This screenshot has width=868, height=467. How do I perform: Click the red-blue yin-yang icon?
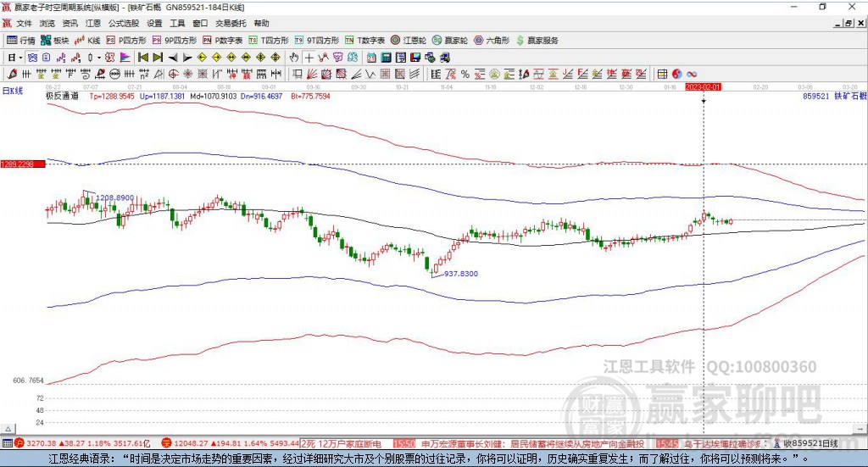[x=677, y=74]
